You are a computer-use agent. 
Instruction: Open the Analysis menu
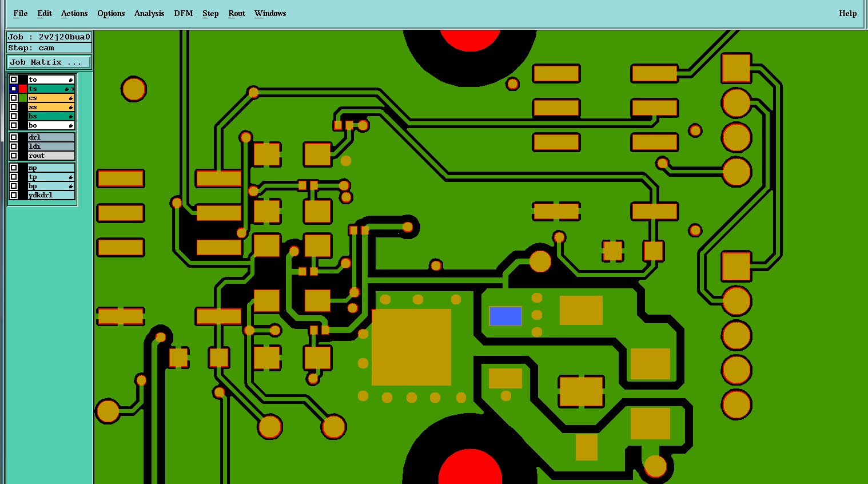pyautogui.click(x=149, y=13)
